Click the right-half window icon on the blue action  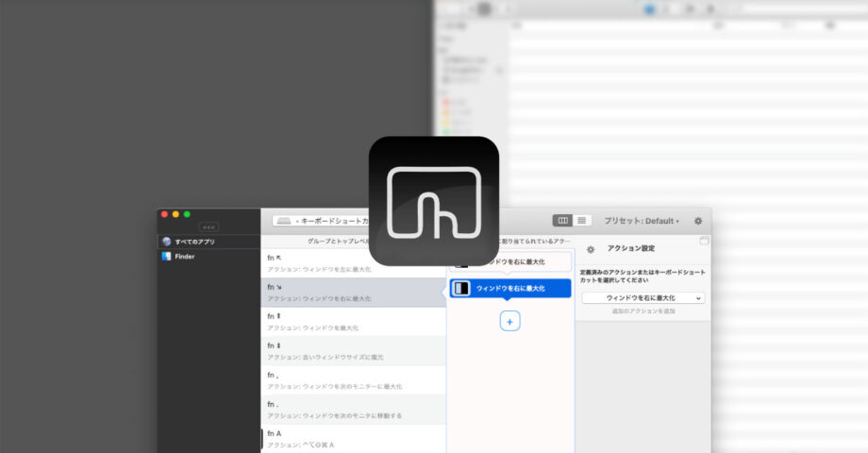click(461, 288)
